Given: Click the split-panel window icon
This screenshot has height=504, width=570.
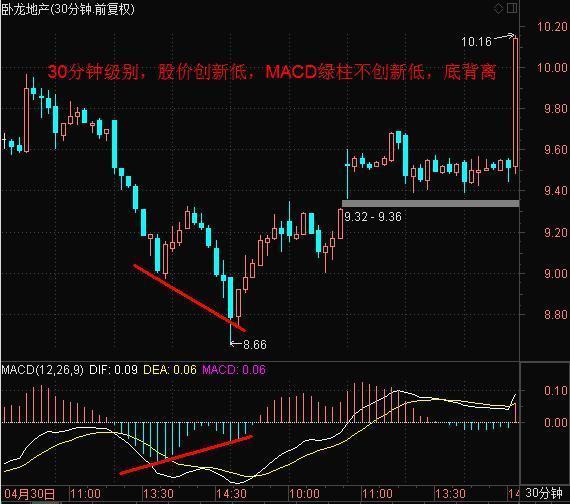Looking at the screenshot, I should click(x=512, y=8).
